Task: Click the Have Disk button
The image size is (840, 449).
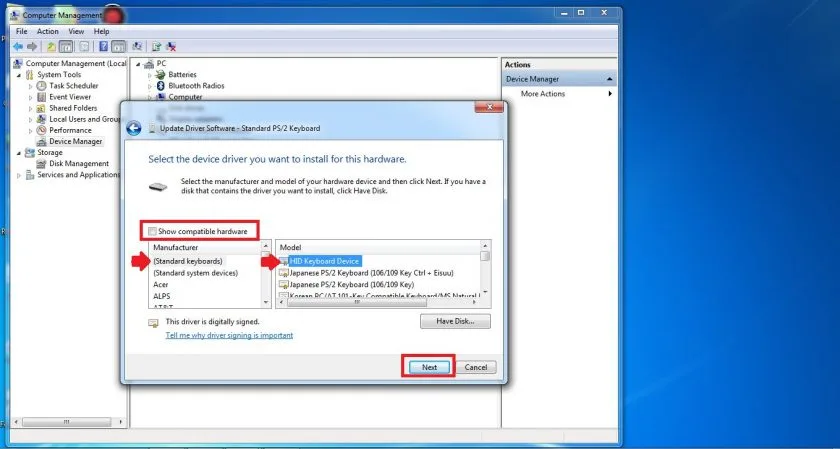Action: tap(455, 321)
